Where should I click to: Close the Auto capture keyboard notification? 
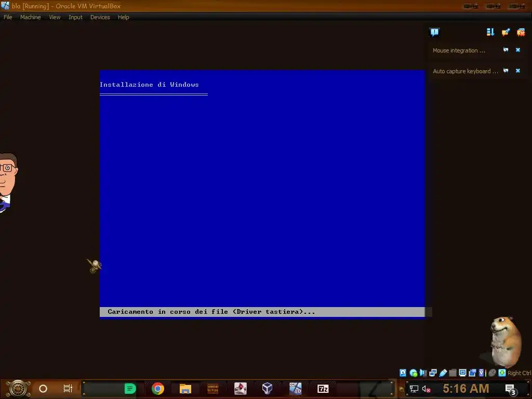pyautogui.click(x=518, y=71)
